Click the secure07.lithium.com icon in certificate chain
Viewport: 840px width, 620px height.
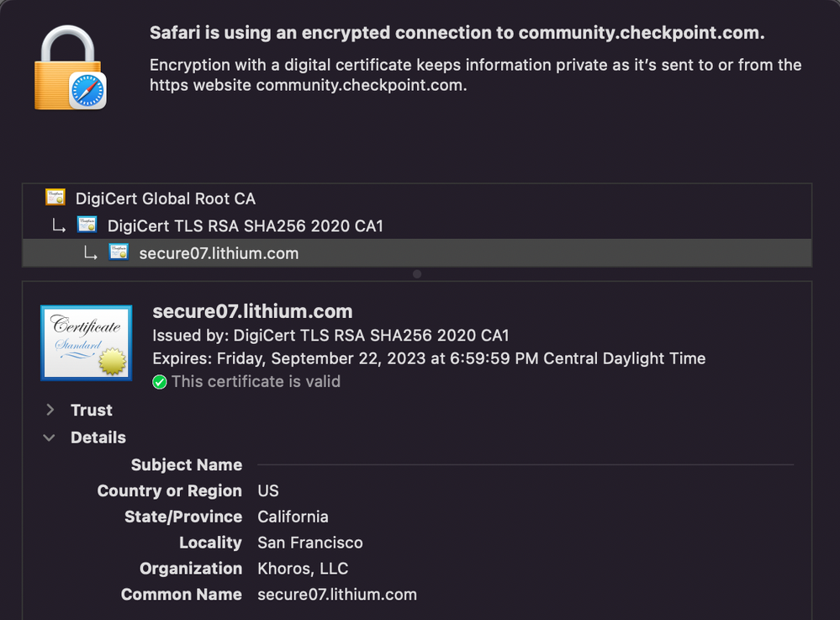[x=119, y=252]
